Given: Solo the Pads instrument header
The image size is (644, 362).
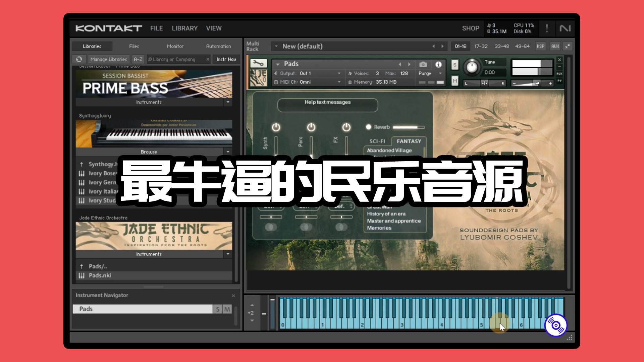Looking at the screenshot, I should click(454, 65).
